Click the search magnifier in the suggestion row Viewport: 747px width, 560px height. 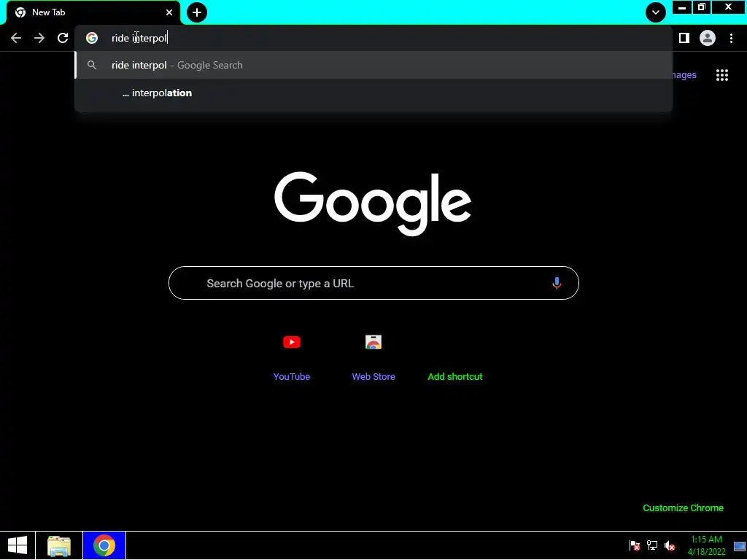tap(92, 65)
